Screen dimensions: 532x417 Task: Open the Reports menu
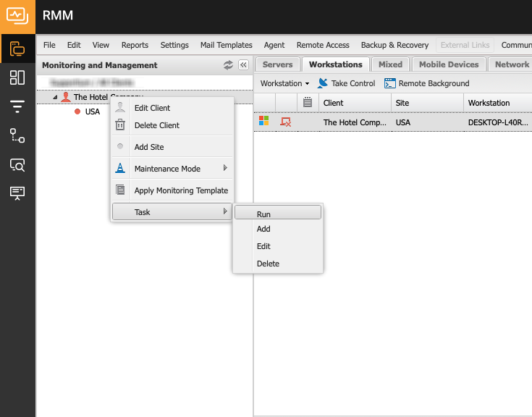click(135, 45)
